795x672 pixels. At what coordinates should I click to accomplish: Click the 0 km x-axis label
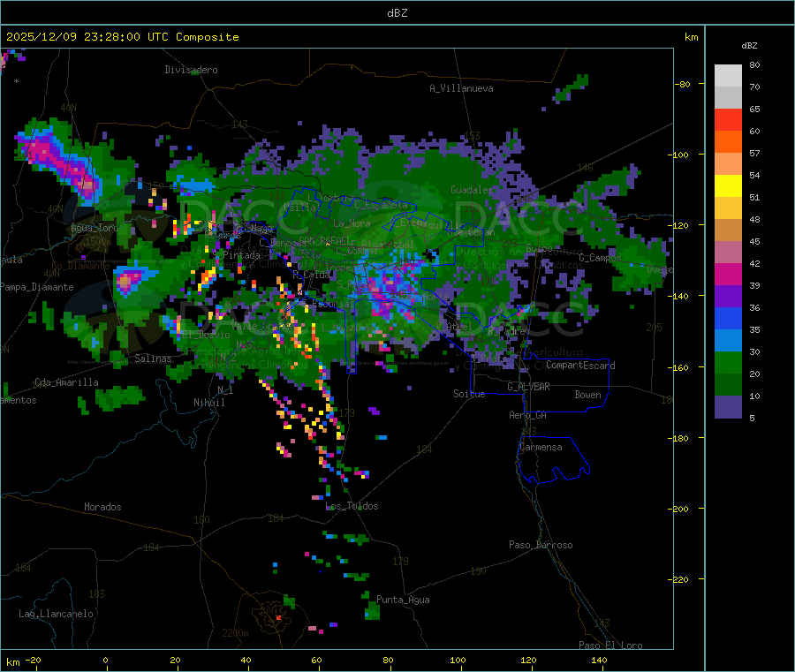105,660
